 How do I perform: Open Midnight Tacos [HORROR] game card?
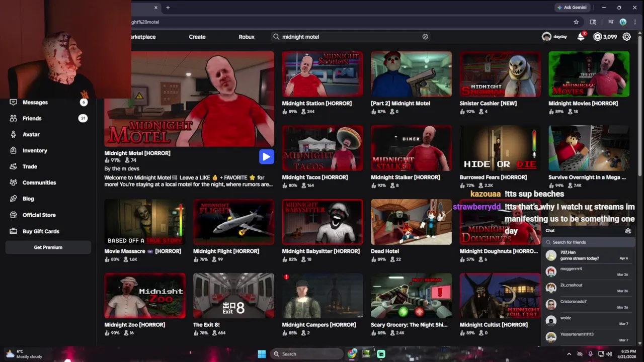coord(322,156)
